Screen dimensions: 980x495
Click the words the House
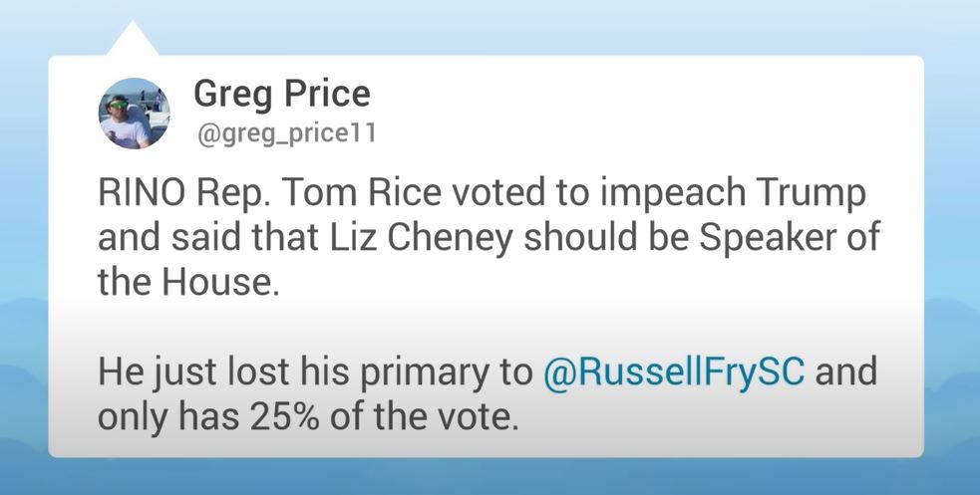188,282
